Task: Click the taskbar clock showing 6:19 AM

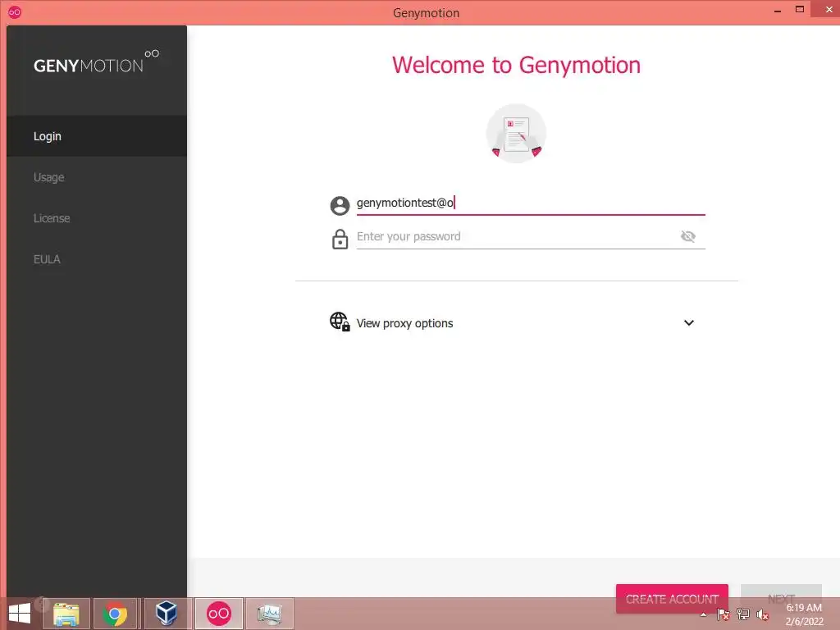Action: coord(804,614)
